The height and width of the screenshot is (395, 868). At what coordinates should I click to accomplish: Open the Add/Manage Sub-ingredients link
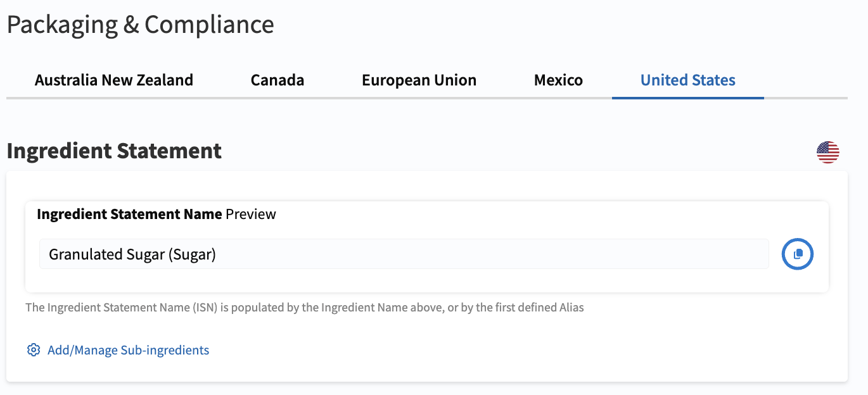pyautogui.click(x=118, y=350)
